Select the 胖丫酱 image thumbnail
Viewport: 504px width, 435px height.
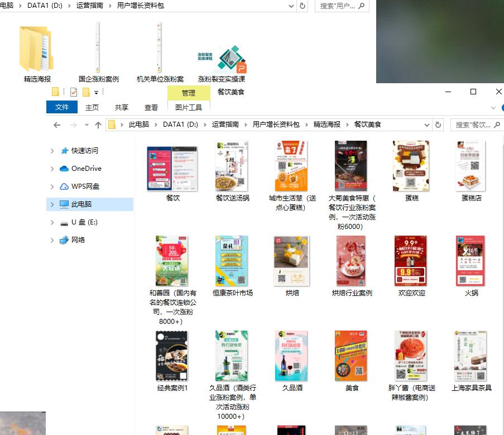click(x=411, y=356)
